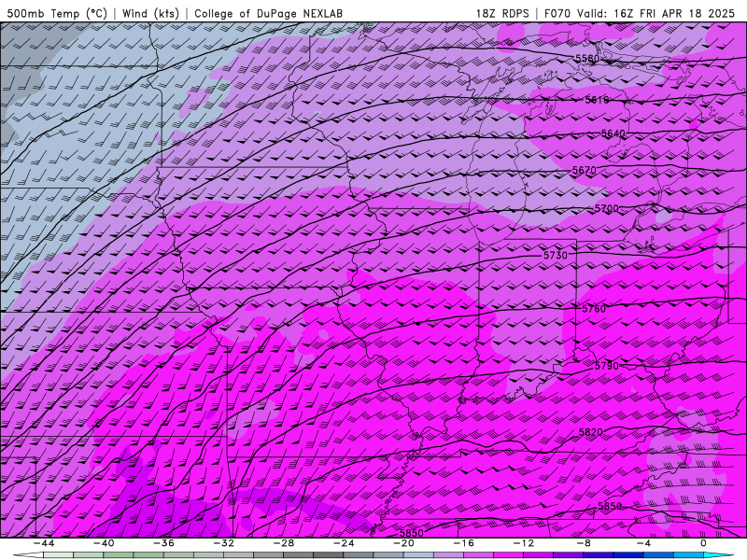
Task: Click the -16 color scale tick label
Action: tap(464, 543)
